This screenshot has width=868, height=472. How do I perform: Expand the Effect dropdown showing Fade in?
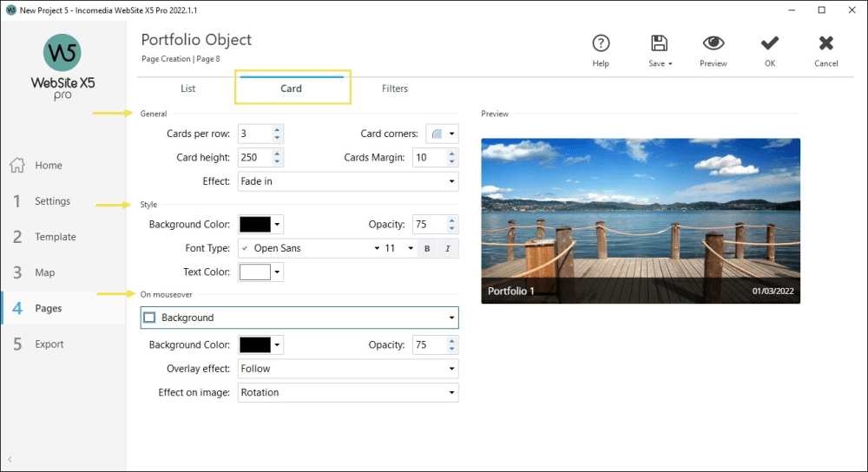(347, 182)
